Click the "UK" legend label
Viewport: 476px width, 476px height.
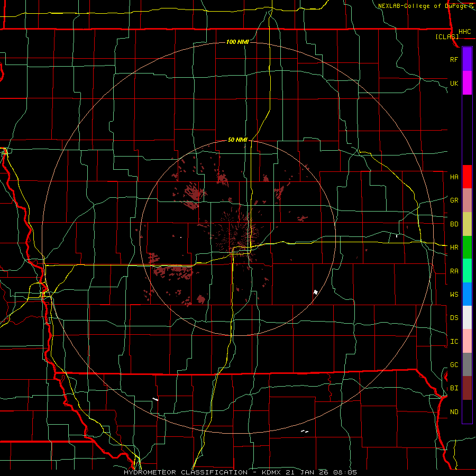coord(454,83)
